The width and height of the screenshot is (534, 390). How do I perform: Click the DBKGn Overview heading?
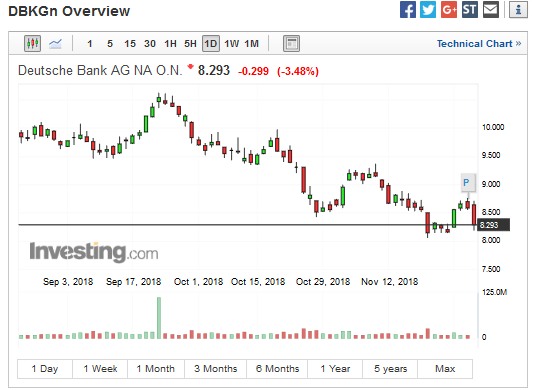pos(69,11)
